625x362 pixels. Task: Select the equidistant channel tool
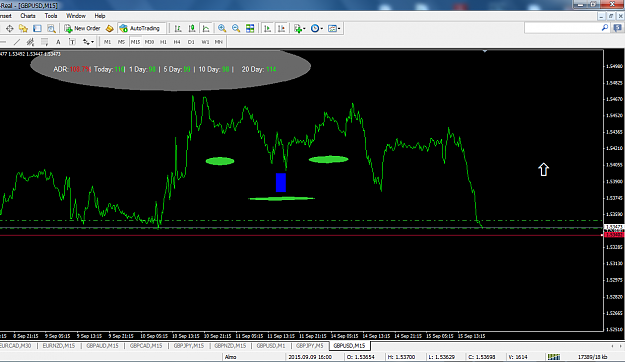click(x=30, y=42)
